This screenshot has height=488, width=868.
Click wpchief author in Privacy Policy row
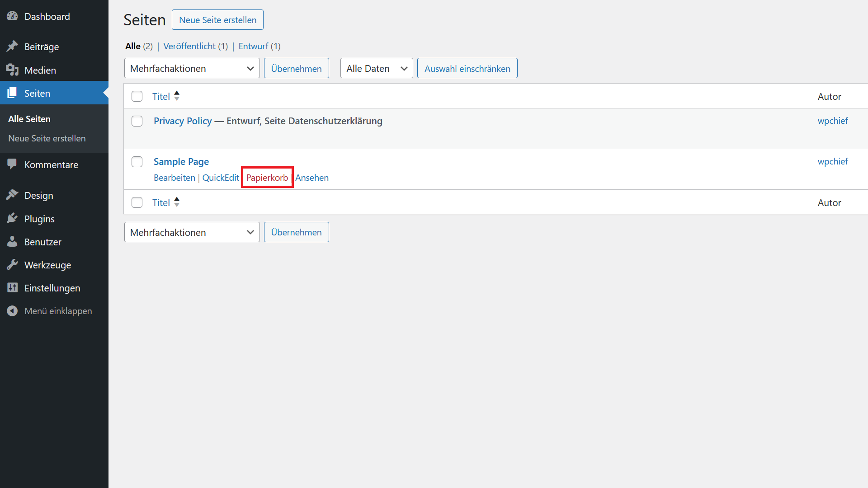pyautogui.click(x=833, y=121)
